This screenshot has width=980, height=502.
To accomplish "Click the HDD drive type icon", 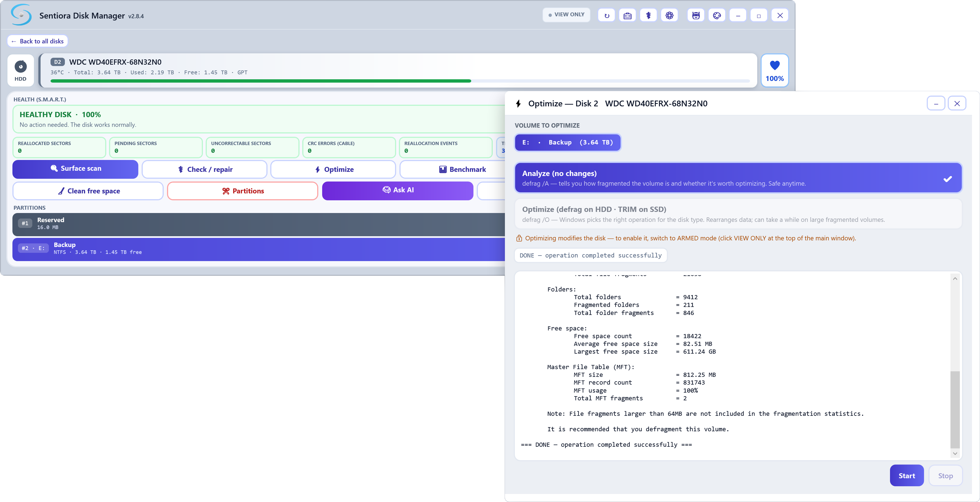I will coord(20,70).
